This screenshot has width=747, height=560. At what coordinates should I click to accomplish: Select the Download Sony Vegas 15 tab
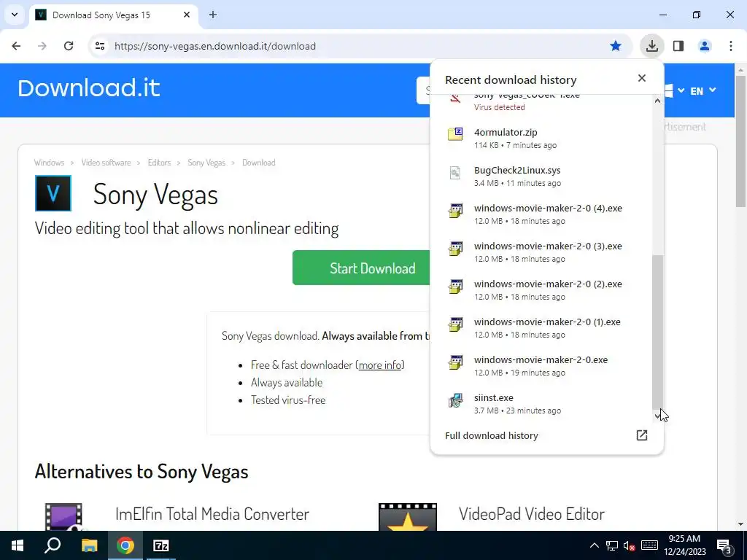(x=113, y=15)
